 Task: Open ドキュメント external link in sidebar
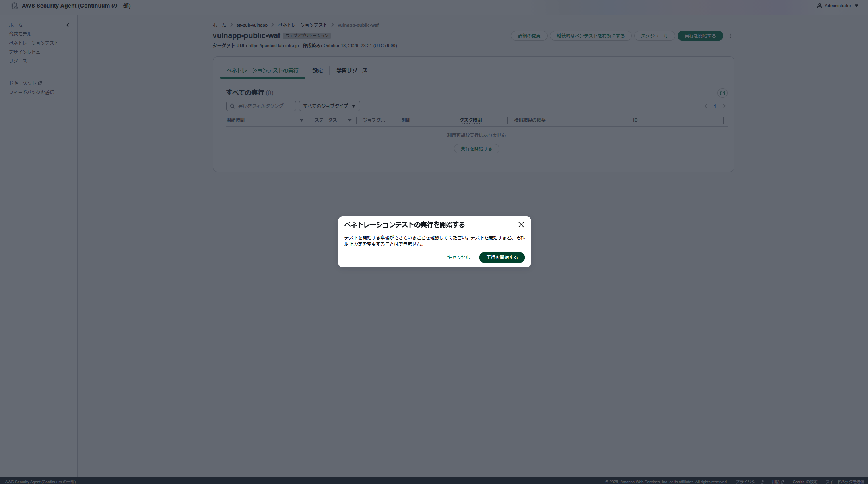(x=25, y=83)
